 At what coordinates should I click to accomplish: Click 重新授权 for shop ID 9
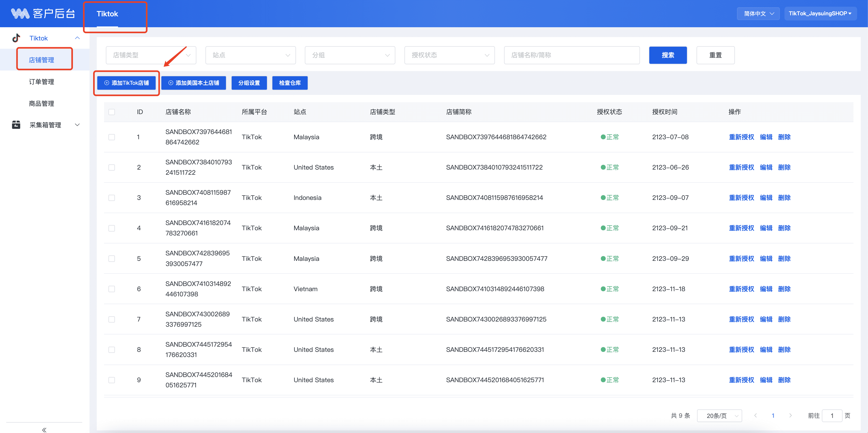[x=741, y=380]
